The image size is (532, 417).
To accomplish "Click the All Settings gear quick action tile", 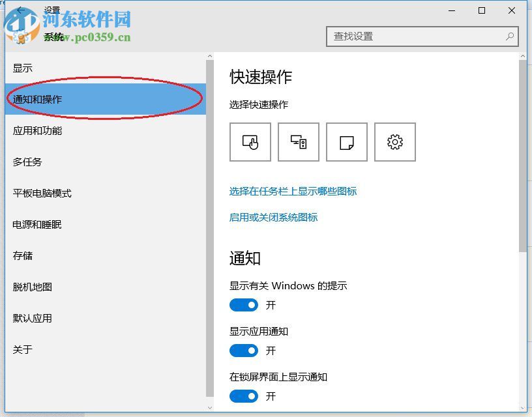I will pyautogui.click(x=395, y=142).
